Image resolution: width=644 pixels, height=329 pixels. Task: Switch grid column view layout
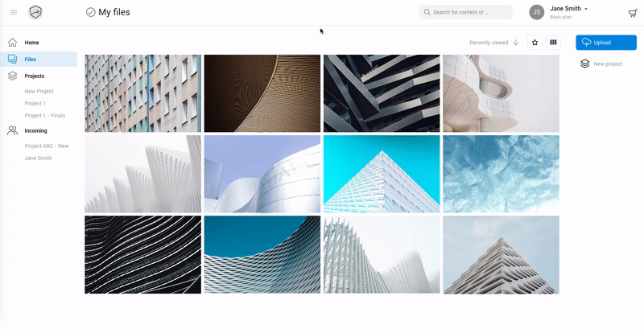tap(553, 43)
